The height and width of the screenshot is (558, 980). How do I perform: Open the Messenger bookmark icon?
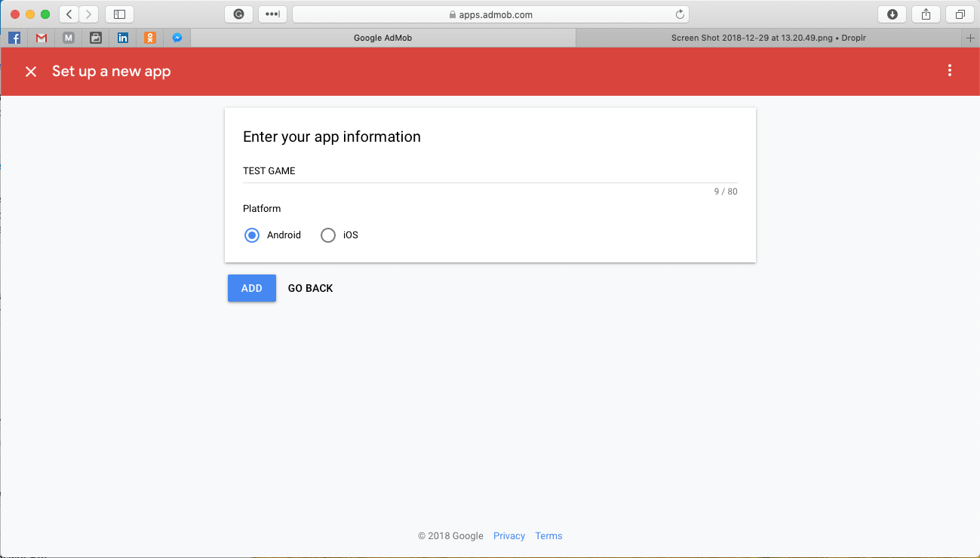[177, 37]
